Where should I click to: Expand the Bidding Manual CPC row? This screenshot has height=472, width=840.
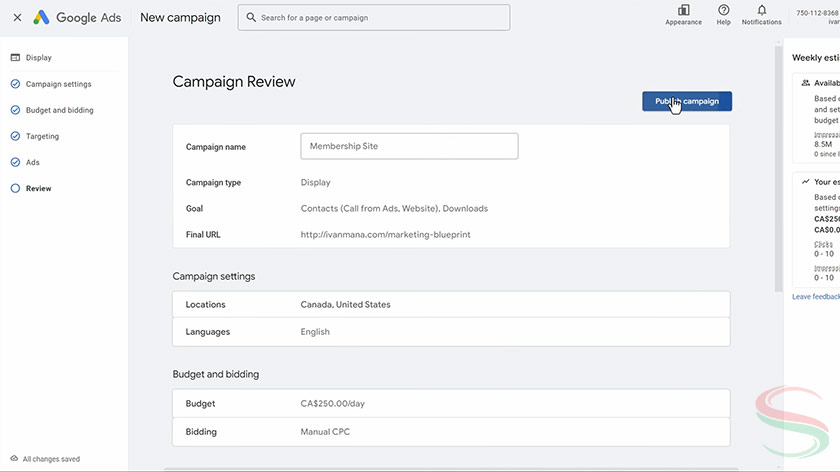451,432
